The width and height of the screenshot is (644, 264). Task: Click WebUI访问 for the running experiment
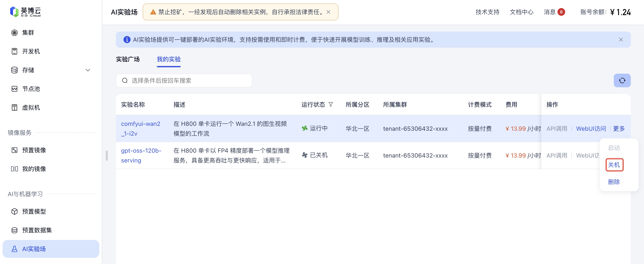(591, 129)
